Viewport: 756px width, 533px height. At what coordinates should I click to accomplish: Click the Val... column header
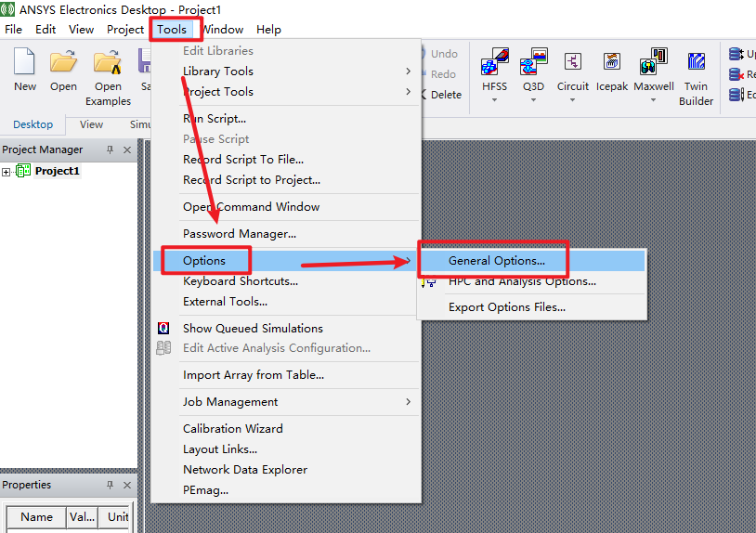click(82, 517)
